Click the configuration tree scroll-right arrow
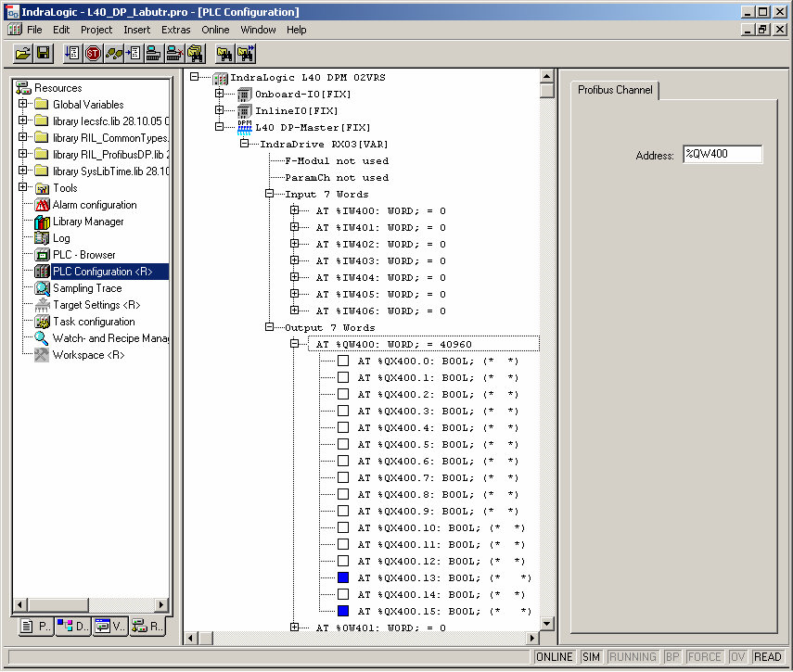The width and height of the screenshot is (793, 672). click(531, 638)
